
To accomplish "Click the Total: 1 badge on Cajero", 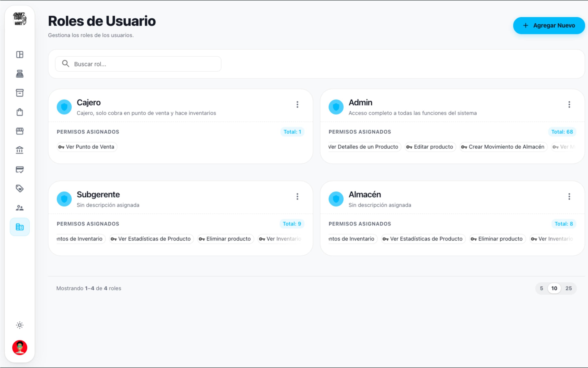I will pyautogui.click(x=292, y=132).
